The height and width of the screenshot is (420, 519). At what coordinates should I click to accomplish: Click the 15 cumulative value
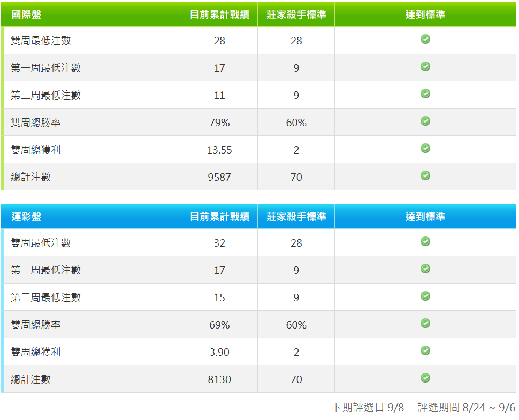pyautogui.click(x=219, y=298)
